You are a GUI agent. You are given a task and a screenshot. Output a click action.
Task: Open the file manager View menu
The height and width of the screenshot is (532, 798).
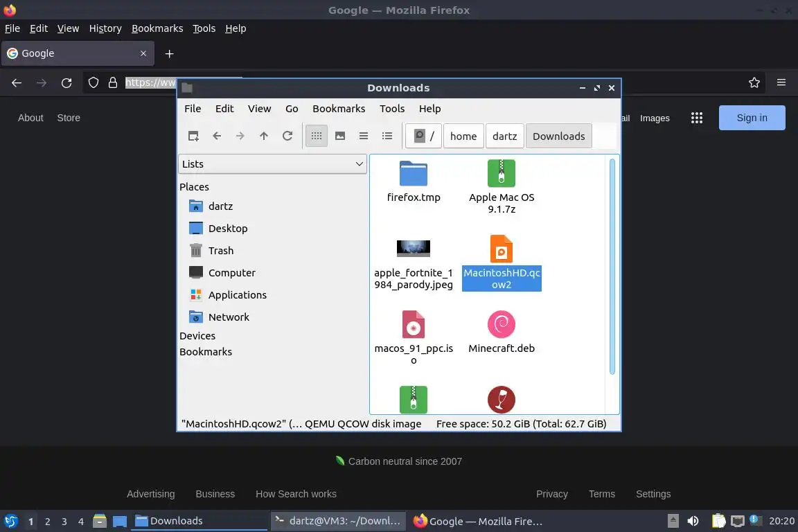click(x=260, y=109)
